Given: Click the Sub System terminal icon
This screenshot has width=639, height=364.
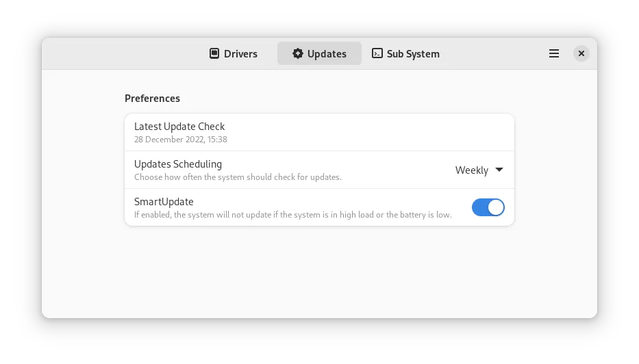Looking at the screenshot, I should (377, 53).
